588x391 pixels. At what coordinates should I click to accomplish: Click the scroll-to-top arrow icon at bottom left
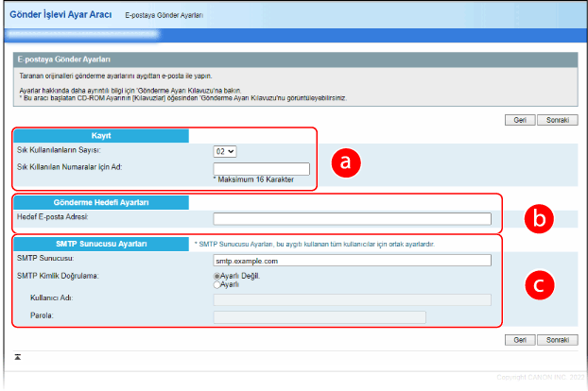pos(18,357)
